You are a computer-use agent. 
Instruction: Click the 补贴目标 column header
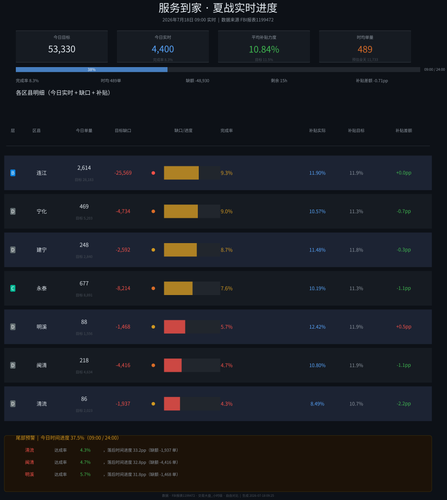tap(356, 130)
